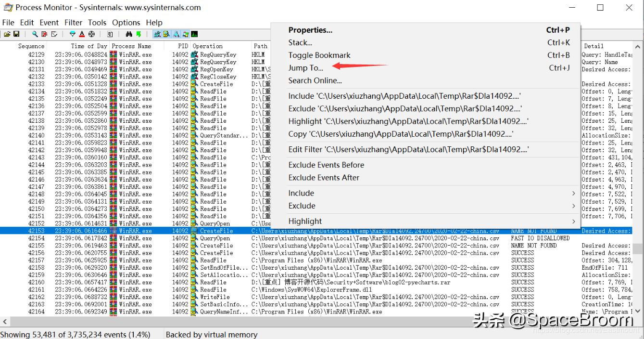The image size is (644, 339).
Task: Click the ExplorerFrame.dll path in row 42161
Action: pyautogui.click(x=311, y=290)
